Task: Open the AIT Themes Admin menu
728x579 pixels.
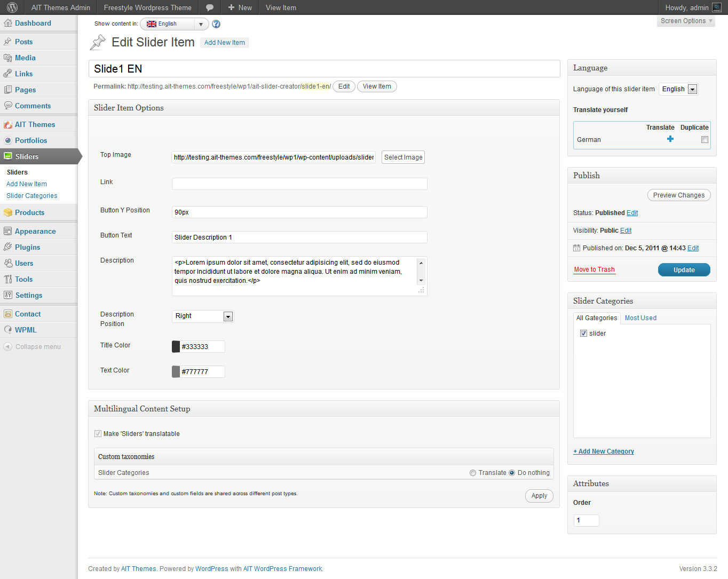Action: coord(61,7)
